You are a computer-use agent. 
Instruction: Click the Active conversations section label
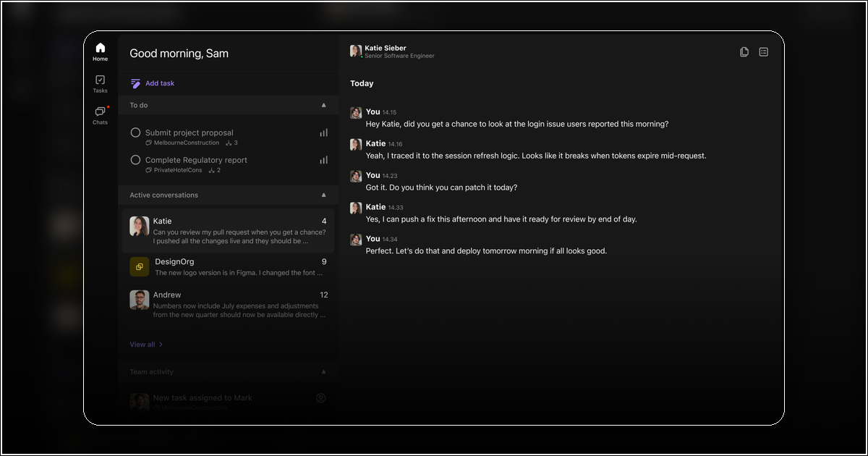coord(163,195)
